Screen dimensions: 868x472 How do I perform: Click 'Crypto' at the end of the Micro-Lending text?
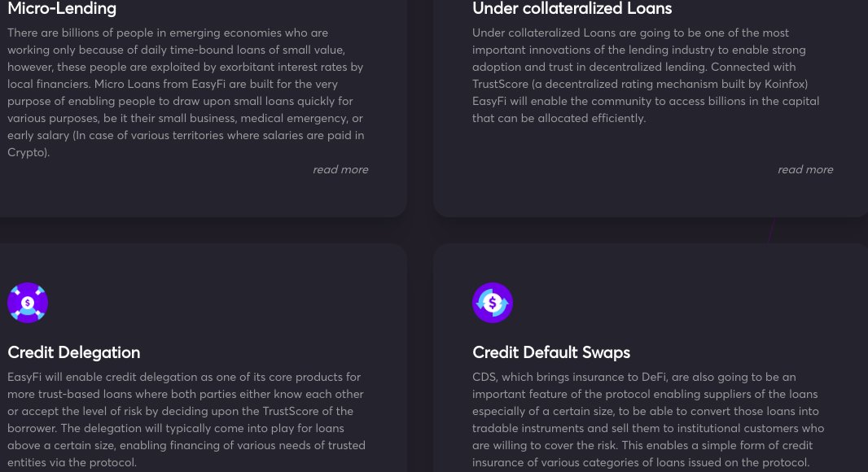26,153
